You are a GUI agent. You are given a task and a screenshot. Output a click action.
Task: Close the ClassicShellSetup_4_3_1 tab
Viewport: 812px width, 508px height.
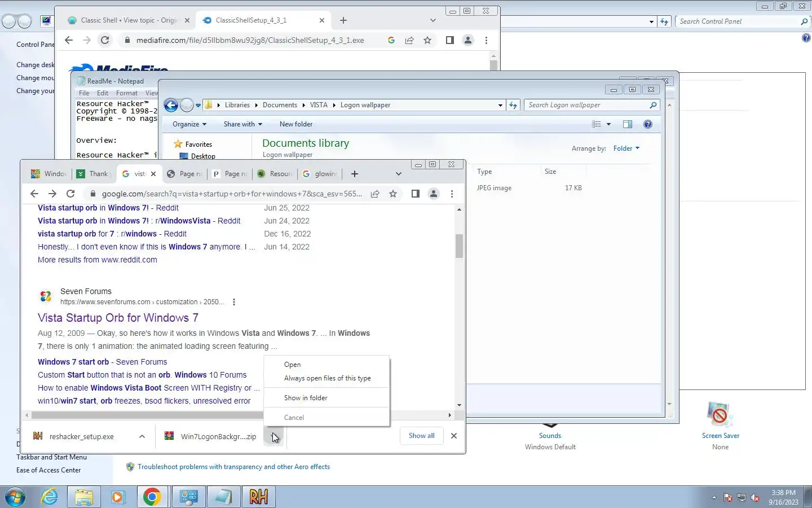point(322,20)
